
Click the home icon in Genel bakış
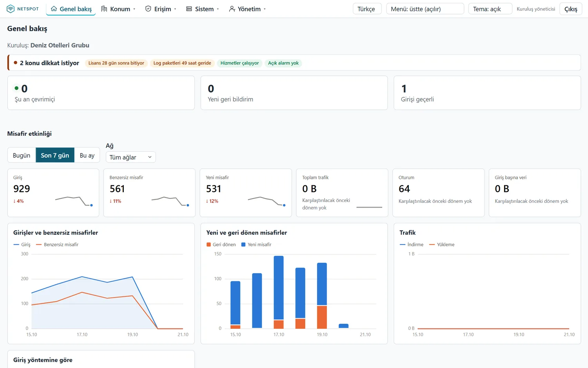[54, 9]
